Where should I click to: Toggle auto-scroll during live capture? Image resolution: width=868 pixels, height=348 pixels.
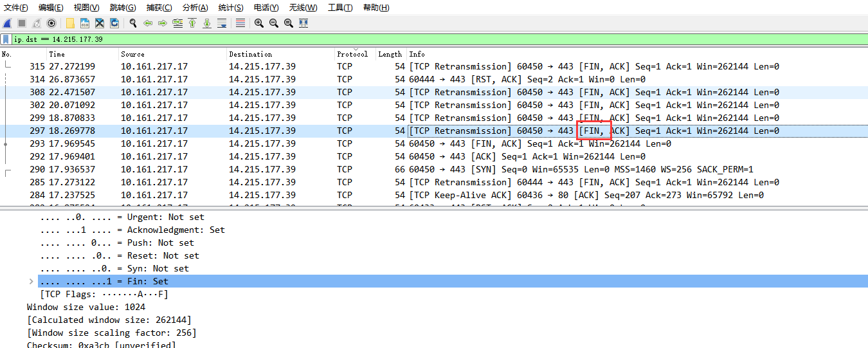pos(222,23)
